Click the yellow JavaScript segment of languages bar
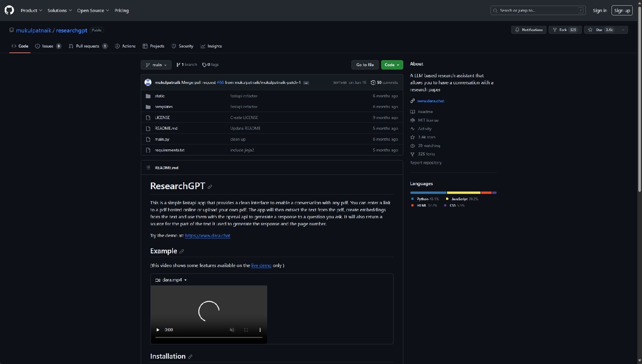The width and height of the screenshot is (642, 364). [463, 193]
